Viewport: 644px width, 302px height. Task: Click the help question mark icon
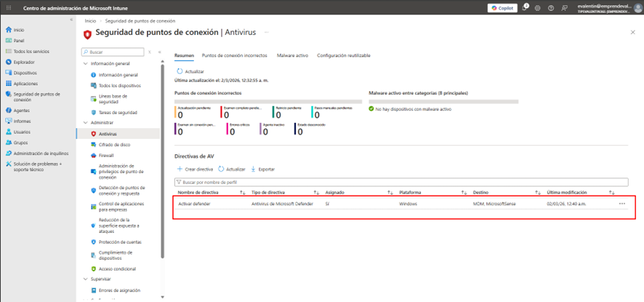click(551, 8)
